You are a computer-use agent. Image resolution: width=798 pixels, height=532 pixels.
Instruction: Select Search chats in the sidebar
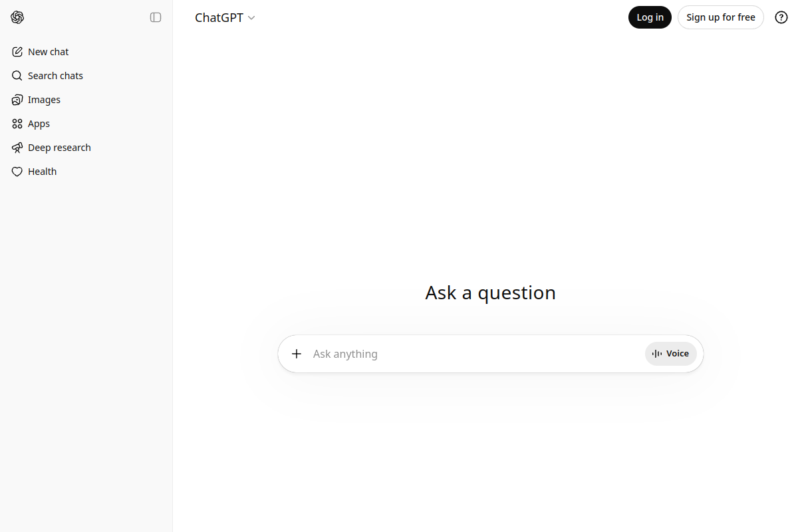click(55, 75)
